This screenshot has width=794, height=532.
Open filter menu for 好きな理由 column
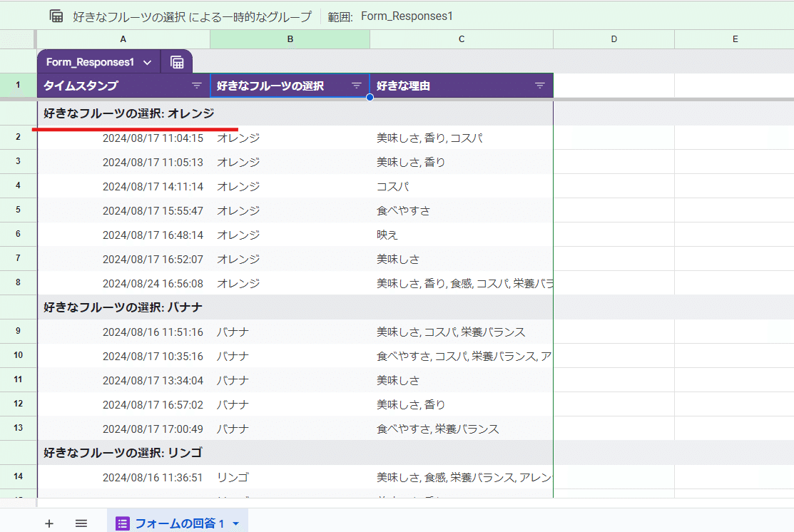[x=540, y=86]
